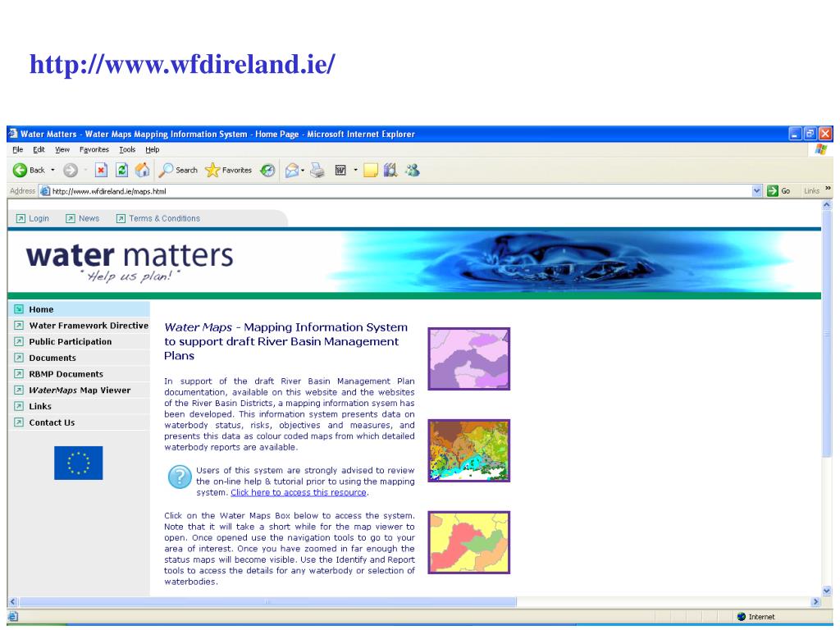Click the arrow icon beside Login
Viewport: 840px width, 630px height.
[x=21, y=218]
